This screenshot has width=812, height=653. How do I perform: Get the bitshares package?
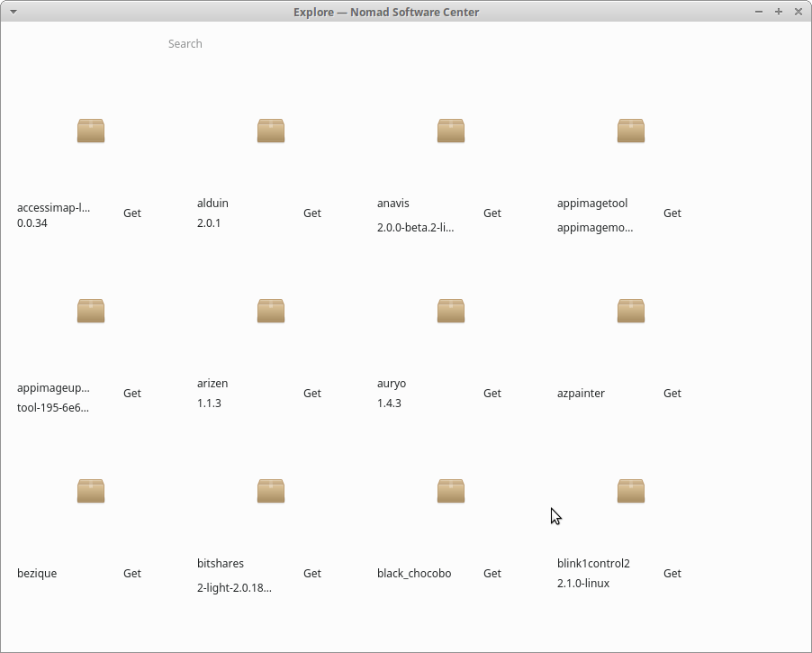pos(311,573)
